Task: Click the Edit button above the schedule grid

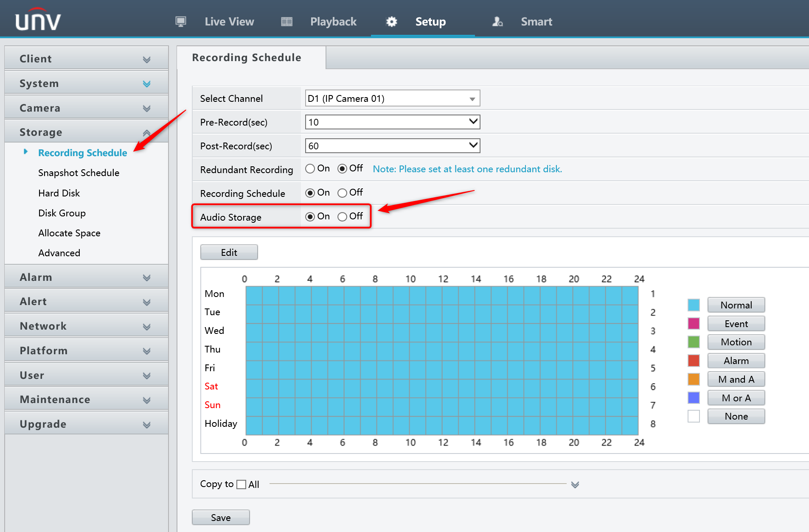Action: (x=229, y=252)
